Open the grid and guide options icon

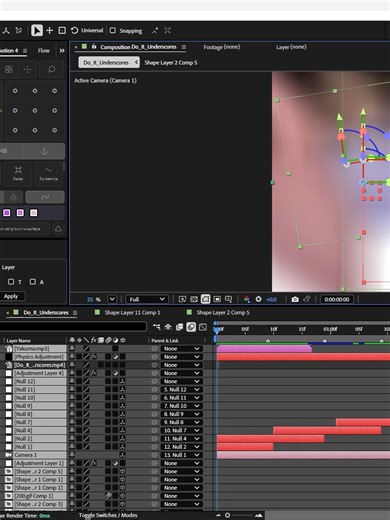coord(229,299)
